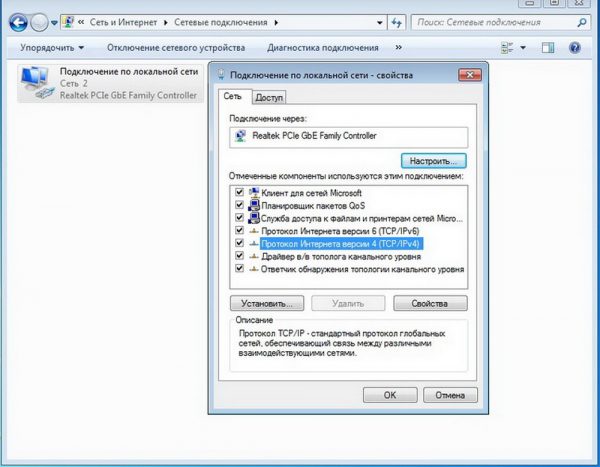The height and width of the screenshot is (467, 600).
Task: Click 'Диагностика подключения' toolbar item
Action: [x=323, y=48]
